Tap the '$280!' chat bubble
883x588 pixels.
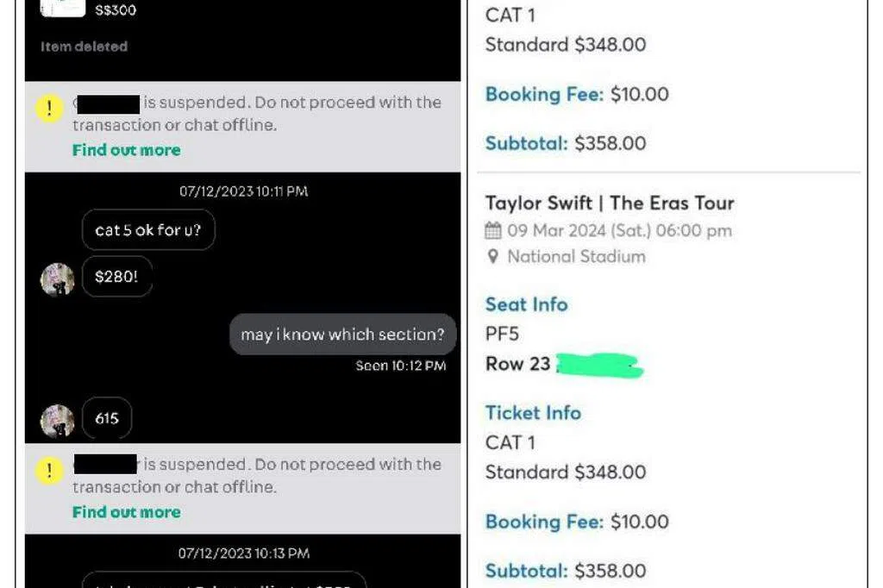[x=116, y=278]
